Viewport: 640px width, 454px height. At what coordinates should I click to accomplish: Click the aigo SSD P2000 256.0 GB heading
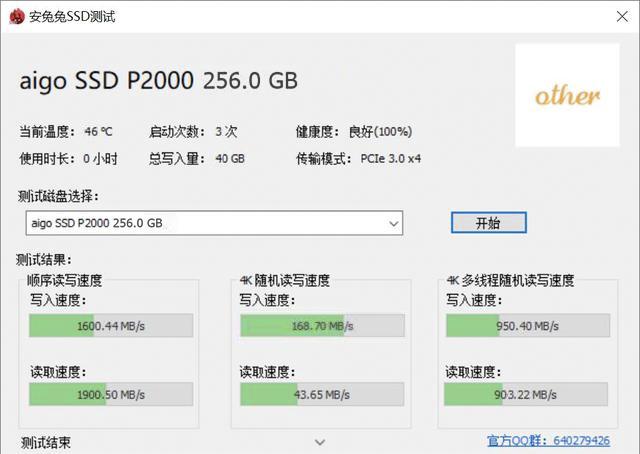(158, 80)
